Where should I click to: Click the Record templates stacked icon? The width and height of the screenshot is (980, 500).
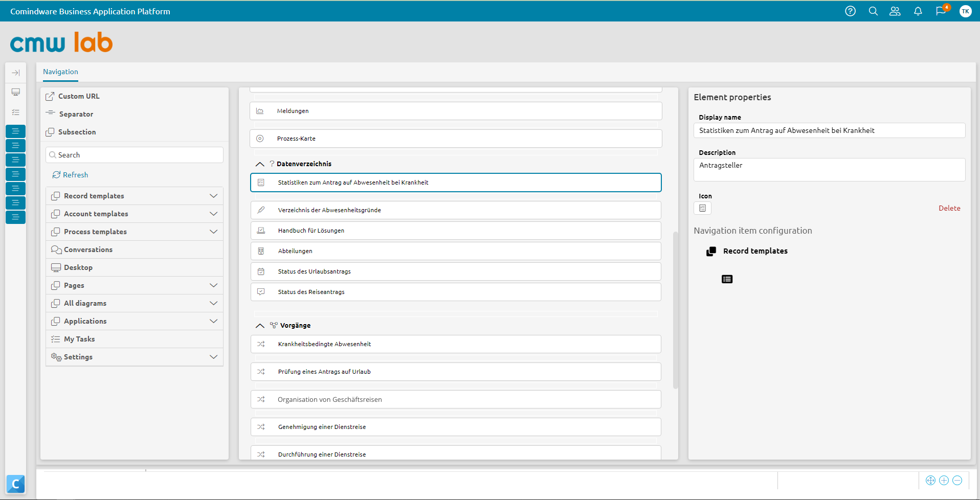tap(711, 251)
